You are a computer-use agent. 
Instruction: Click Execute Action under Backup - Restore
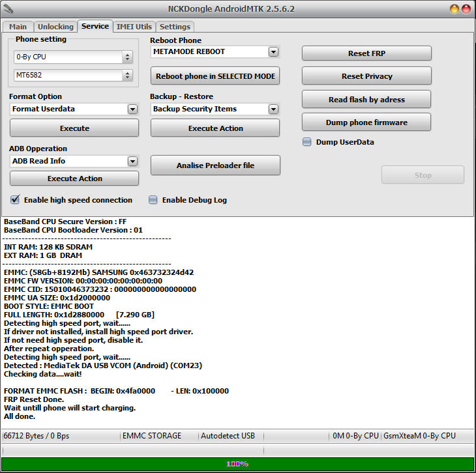point(215,128)
